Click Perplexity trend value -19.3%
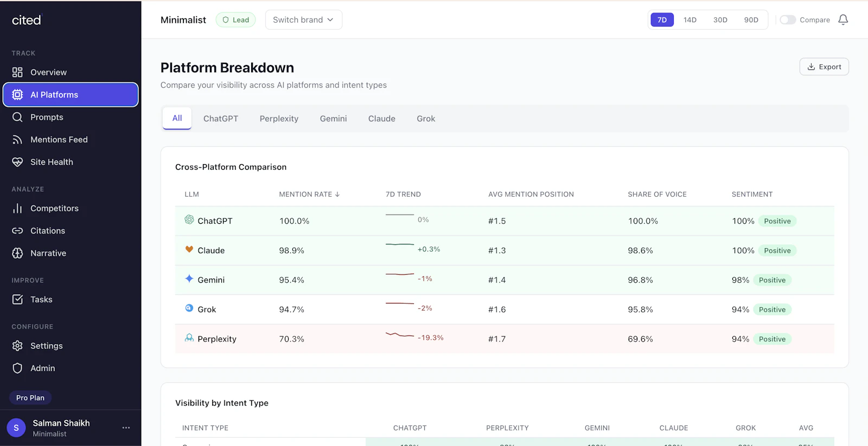868x446 pixels. tap(431, 338)
